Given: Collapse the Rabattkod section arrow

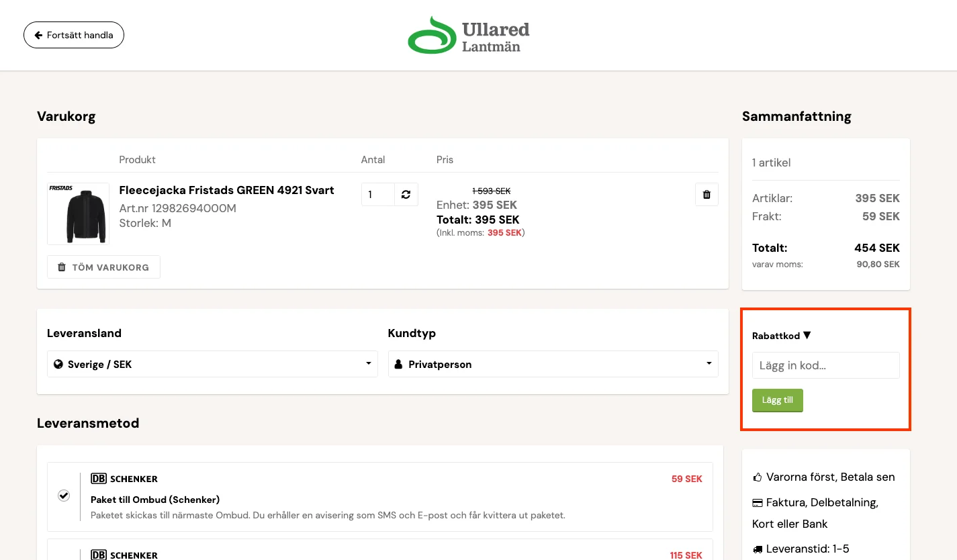Looking at the screenshot, I should 807,336.
